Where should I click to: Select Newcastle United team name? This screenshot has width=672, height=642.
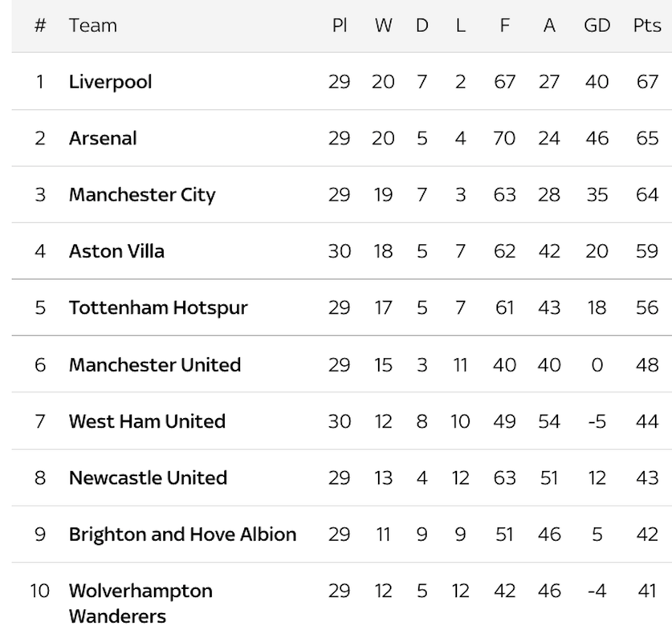pyautogui.click(x=149, y=478)
